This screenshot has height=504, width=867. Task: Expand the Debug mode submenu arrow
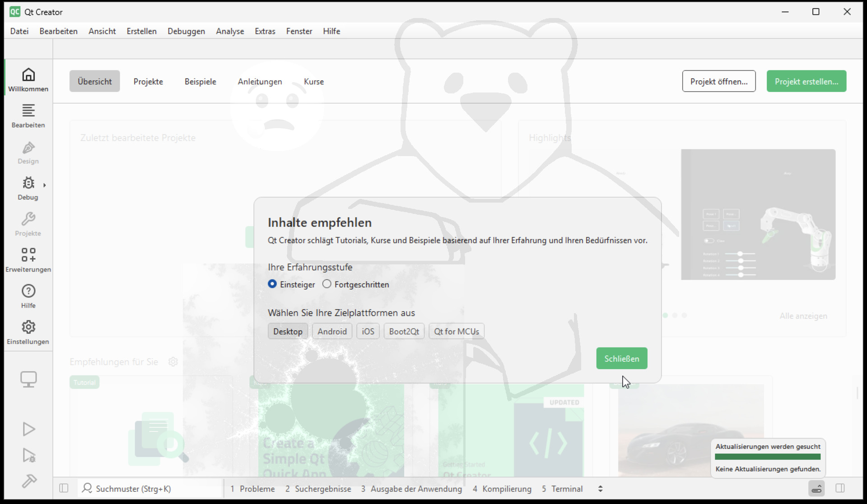45,185
